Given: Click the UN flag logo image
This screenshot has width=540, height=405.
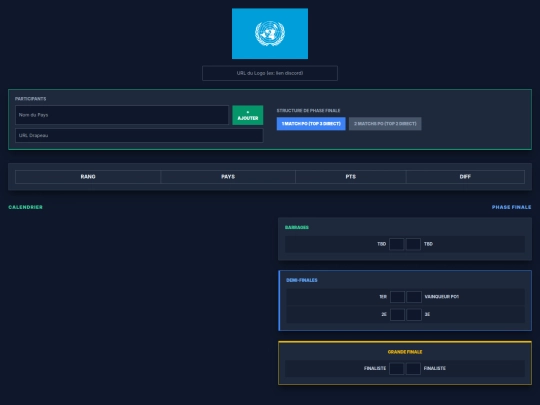Looking at the screenshot, I should point(270,34).
